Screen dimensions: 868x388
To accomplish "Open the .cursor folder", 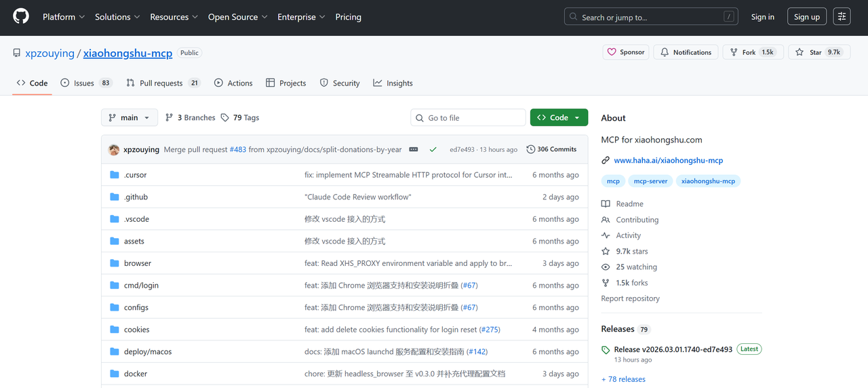I will click(x=135, y=175).
